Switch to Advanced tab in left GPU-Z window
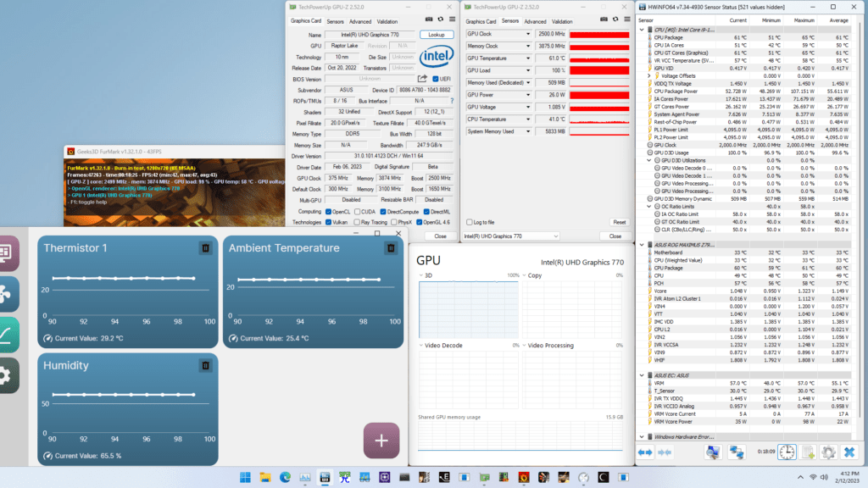The width and height of the screenshot is (868, 488). pos(360,21)
